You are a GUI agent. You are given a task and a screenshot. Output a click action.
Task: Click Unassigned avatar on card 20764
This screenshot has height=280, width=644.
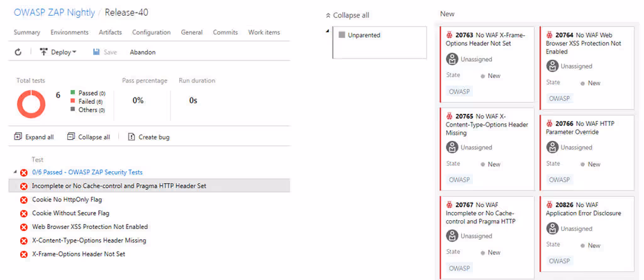[x=552, y=66]
